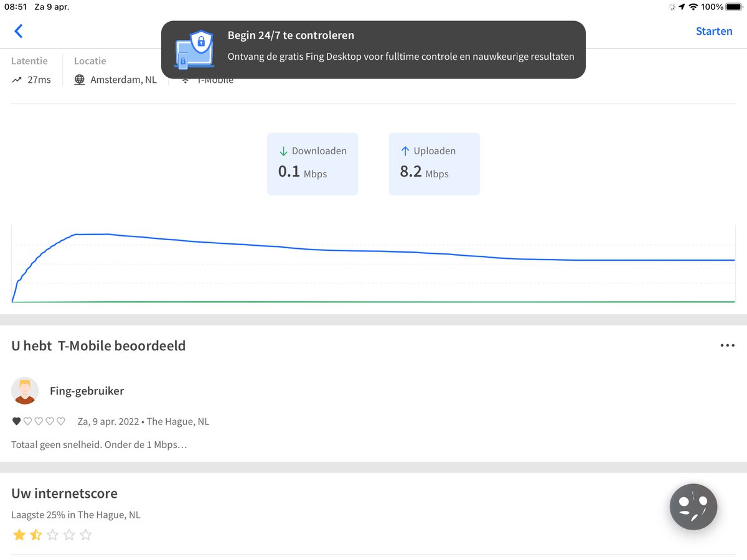Tap the Fing-gebruiker avatar
747x560 pixels.
pos(25,391)
